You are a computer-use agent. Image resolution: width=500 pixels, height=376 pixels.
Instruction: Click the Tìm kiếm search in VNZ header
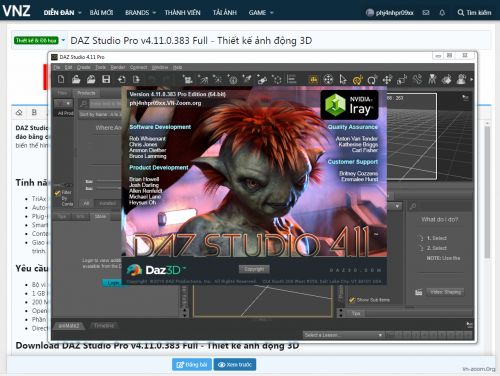click(474, 13)
